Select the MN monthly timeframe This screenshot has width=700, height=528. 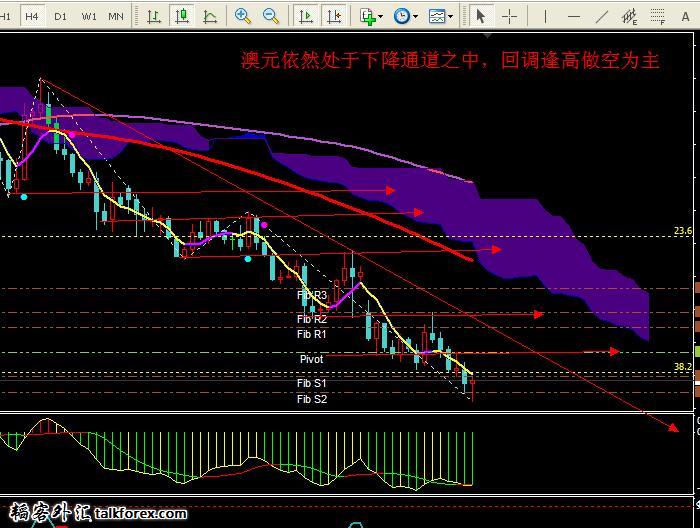point(117,16)
